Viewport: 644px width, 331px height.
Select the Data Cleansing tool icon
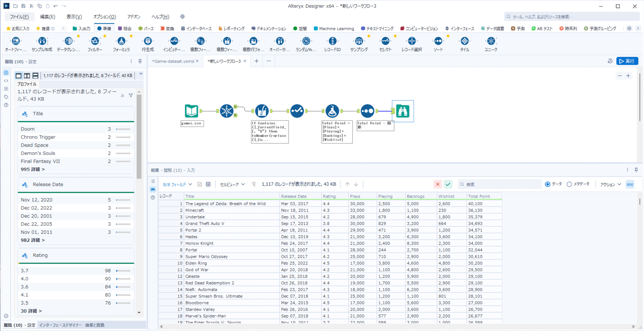(68, 41)
